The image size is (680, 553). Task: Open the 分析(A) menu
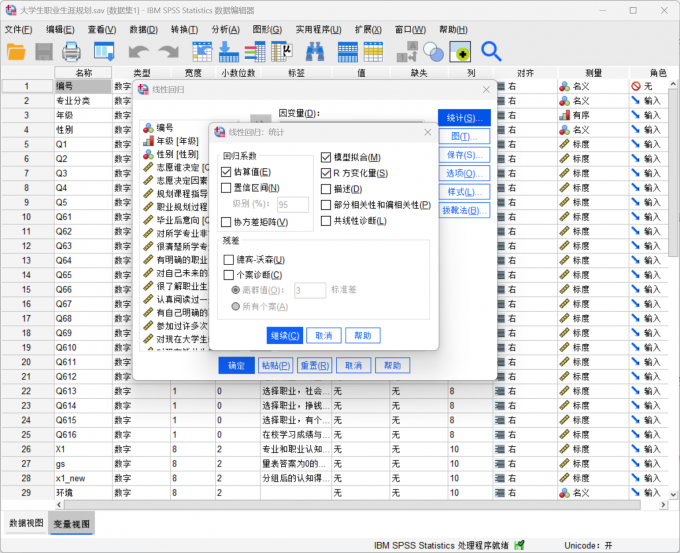(x=226, y=29)
